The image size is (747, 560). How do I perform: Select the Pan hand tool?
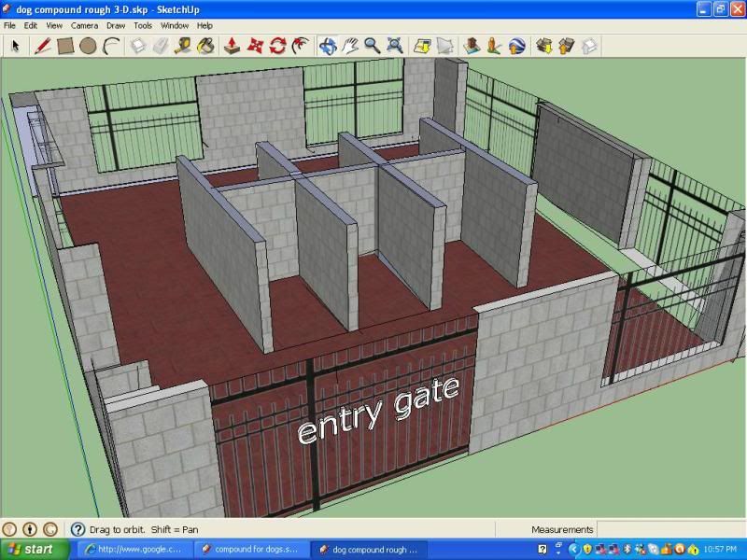point(350,45)
